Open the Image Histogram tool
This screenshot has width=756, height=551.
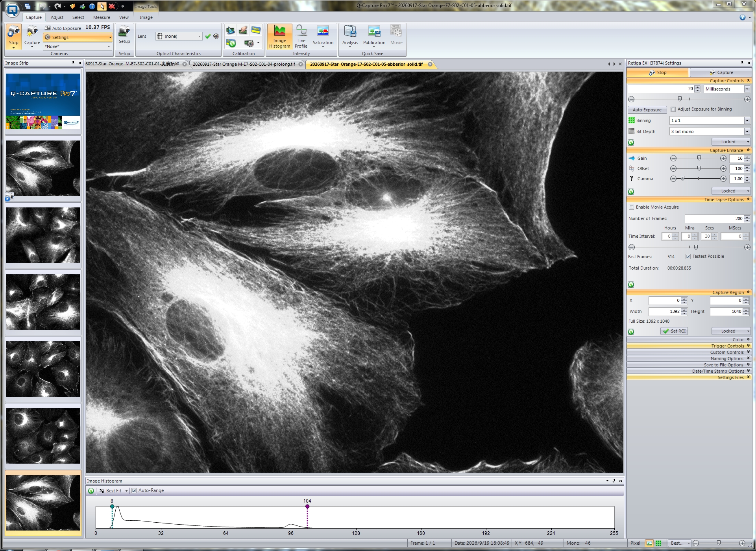coord(279,37)
